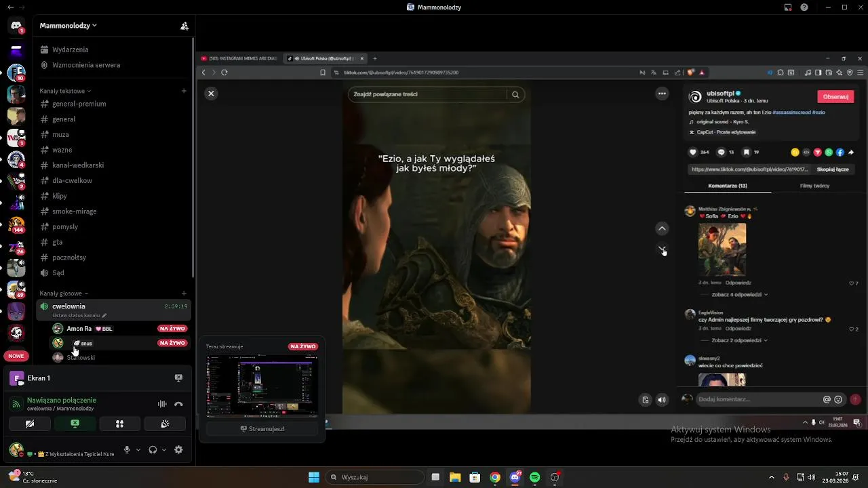Viewport: 868px width, 488px height.
Task: Open activities launcher in voice panel
Action: tap(119, 424)
